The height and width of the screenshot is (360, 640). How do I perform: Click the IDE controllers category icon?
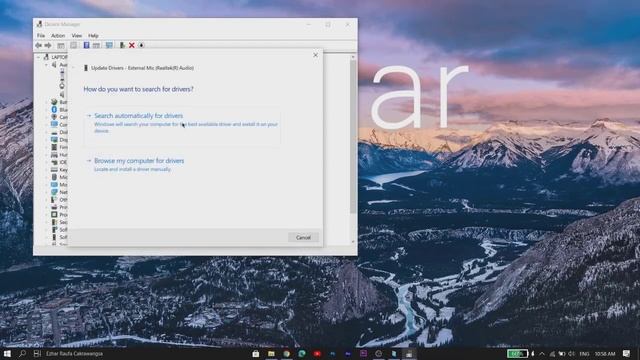pos(54,162)
